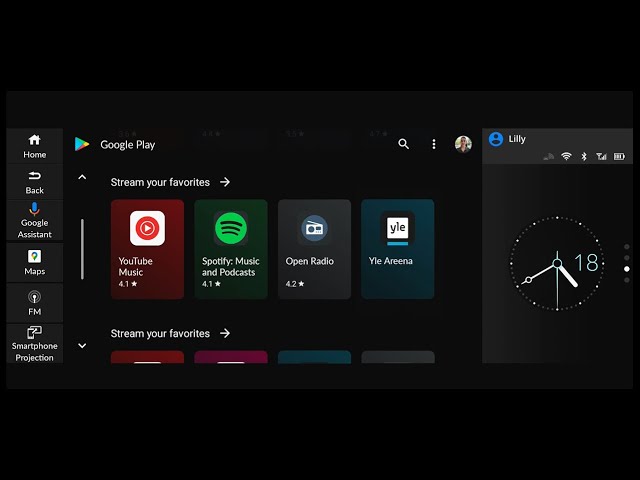Click the YouTube Music 4.1 star rating
Viewport: 640px width, 480px height.
[x=128, y=284]
